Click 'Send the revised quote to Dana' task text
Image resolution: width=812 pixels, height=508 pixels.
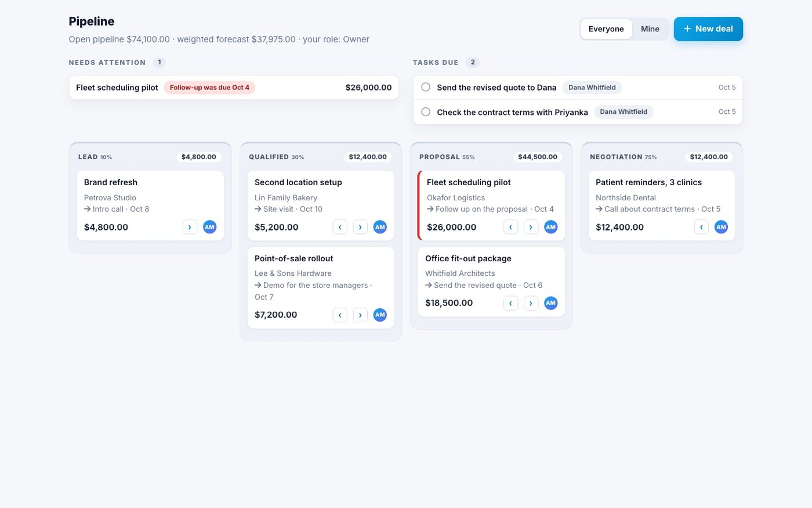(x=496, y=88)
